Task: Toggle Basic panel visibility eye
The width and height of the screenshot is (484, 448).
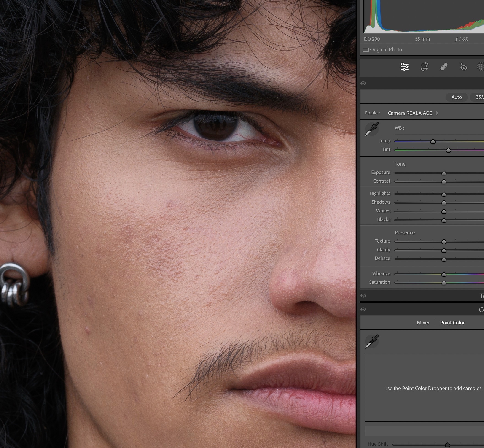Action: 363,83
